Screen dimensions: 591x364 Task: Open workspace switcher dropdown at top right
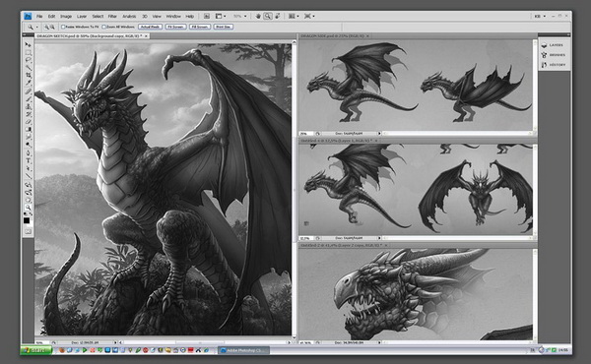540,16
